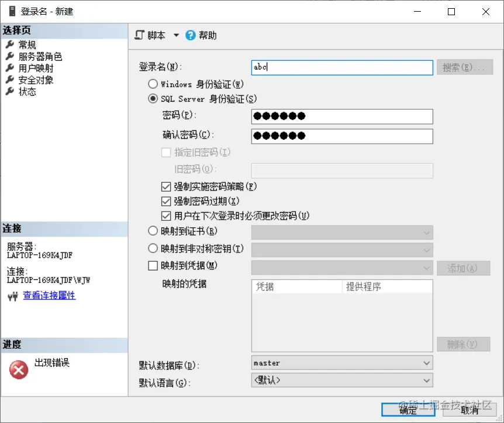Select the Windows 身份验证 radio button
The image size is (504, 423).
[153, 84]
